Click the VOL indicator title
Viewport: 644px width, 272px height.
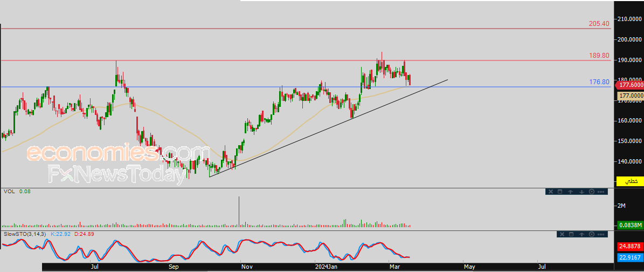click(9, 192)
